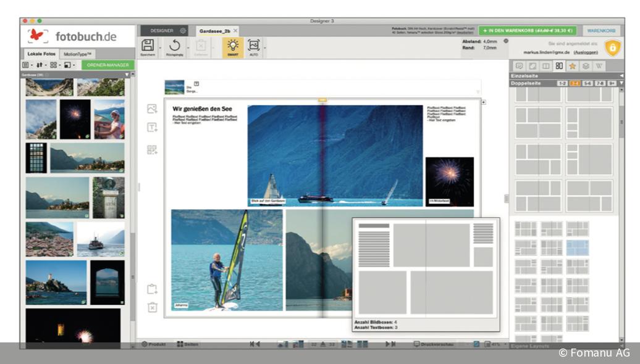Open the Warenkorb button

(x=601, y=31)
